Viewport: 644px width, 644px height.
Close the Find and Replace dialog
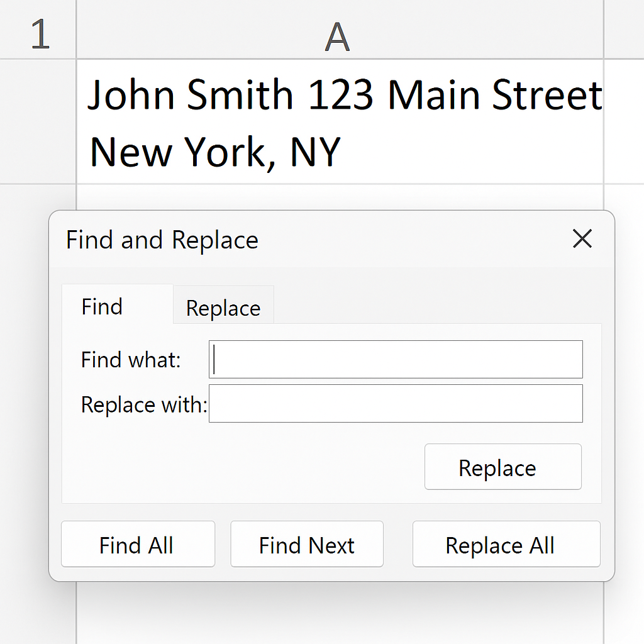point(582,239)
